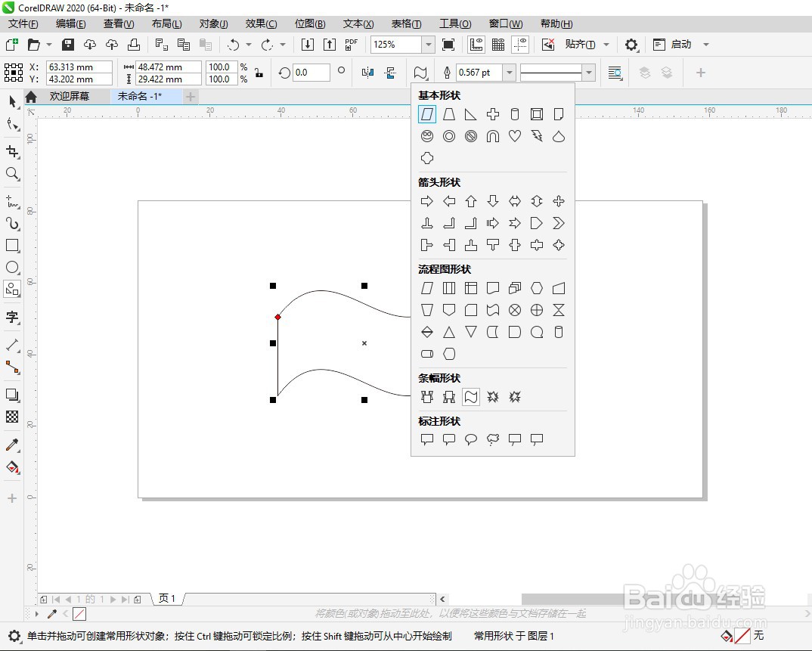Viewport: 812px width, 651px height.
Task: Add a new document tab plus
Action: [191, 96]
